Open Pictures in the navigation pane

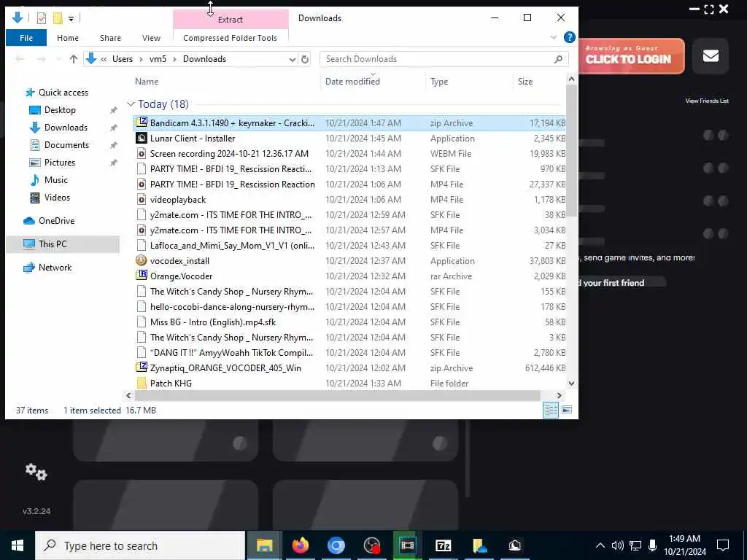(x=60, y=163)
